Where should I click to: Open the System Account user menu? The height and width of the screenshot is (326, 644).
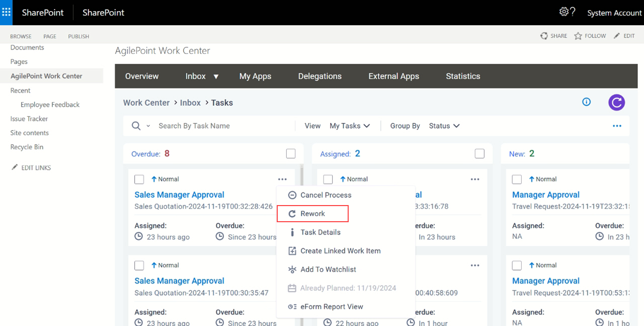(614, 13)
